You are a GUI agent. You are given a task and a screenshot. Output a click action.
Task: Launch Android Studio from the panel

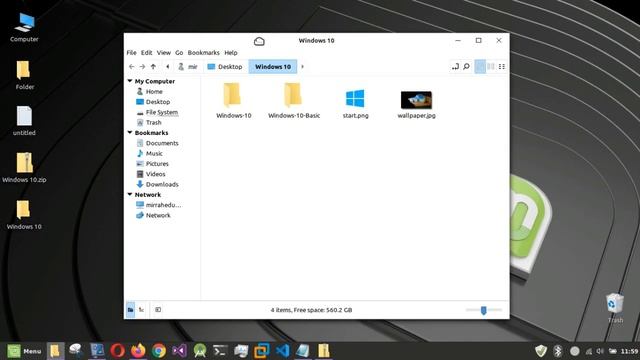200,351
